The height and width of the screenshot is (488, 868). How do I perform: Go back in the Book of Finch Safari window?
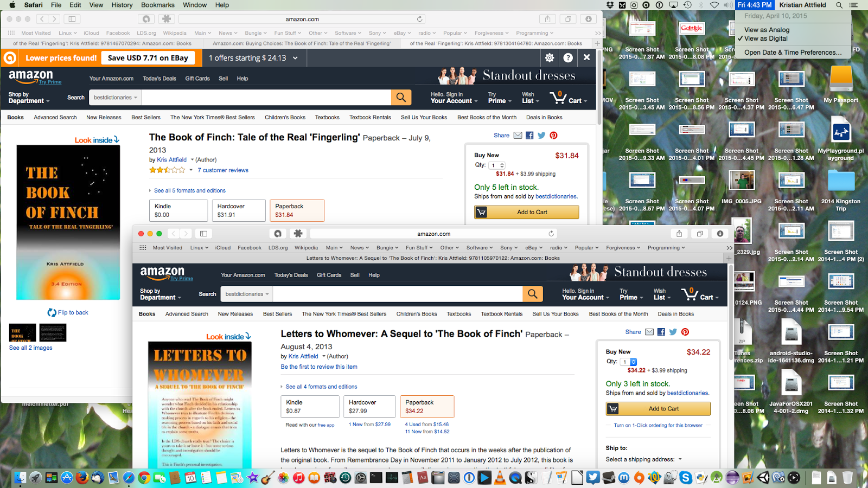pos(42,19)
